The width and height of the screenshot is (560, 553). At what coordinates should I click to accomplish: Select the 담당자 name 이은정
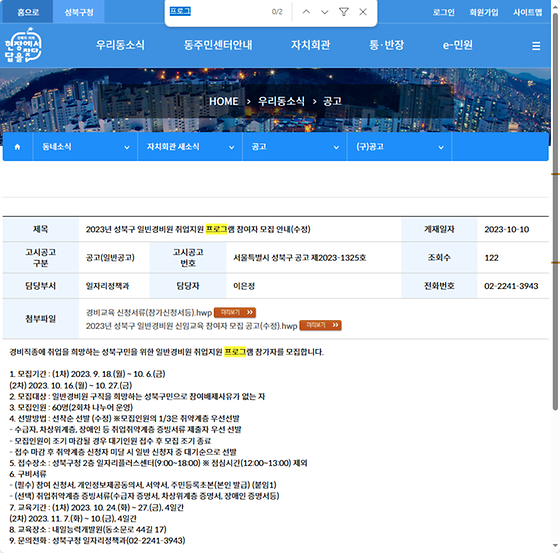(x=244, y=286)
